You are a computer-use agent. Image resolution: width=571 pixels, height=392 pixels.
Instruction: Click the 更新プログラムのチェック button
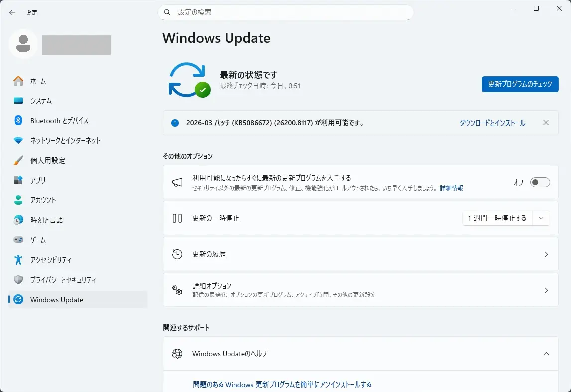(x=520, y=84)
